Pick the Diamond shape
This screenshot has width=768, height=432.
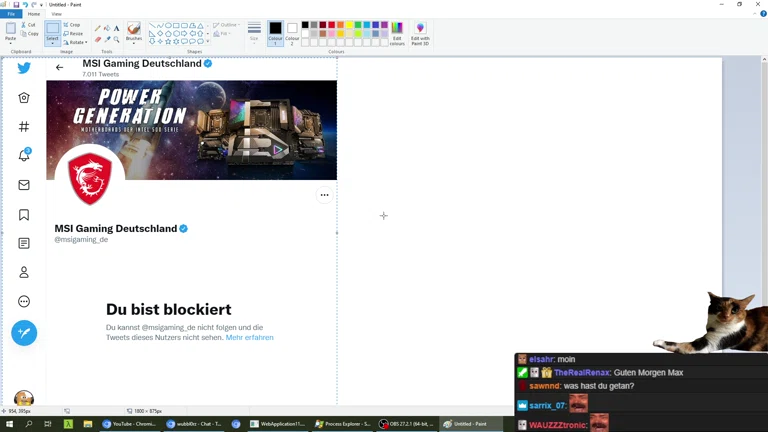[x=160, y=33]
